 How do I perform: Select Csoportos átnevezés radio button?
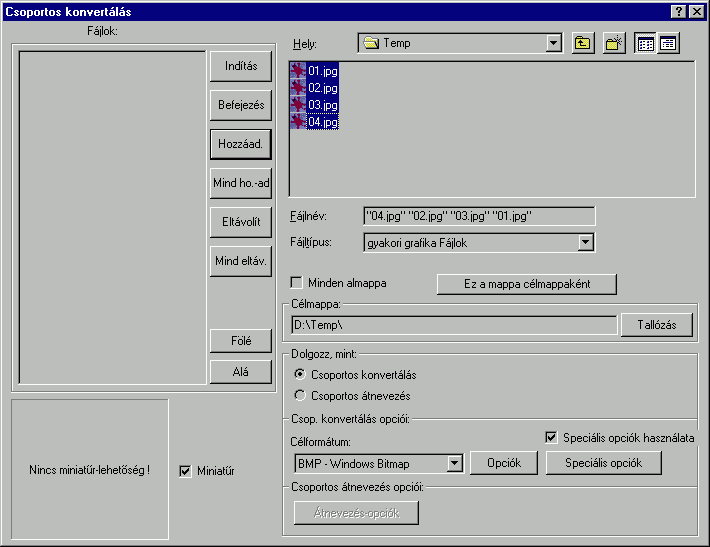tap(300, 395)
